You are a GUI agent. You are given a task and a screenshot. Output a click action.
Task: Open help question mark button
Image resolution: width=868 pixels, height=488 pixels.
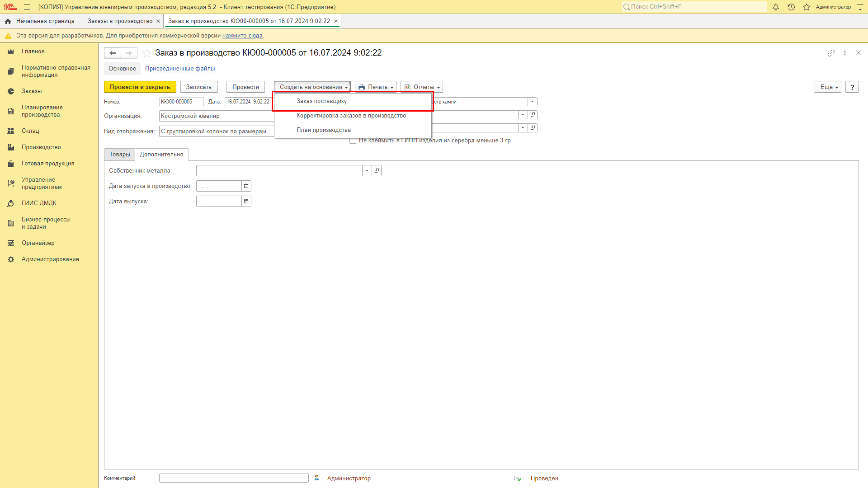[852, 87]
